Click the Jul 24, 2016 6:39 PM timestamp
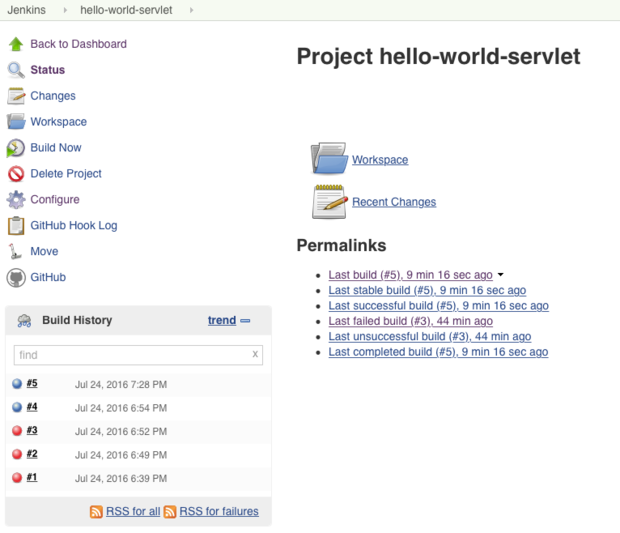620x533 pixels. click(121, 479)
